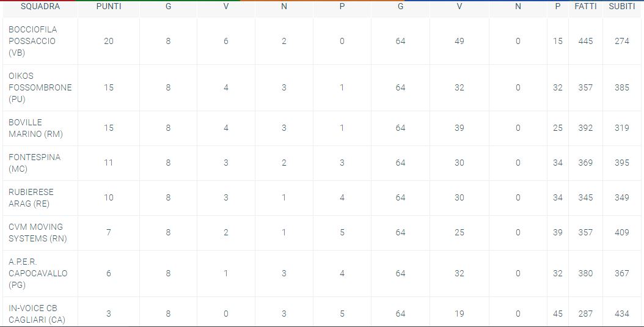Click the FATTI value 357 in Oikos Fossombrone row
Image resolution: width=644 pixels, height=327 pixels.
586,87
